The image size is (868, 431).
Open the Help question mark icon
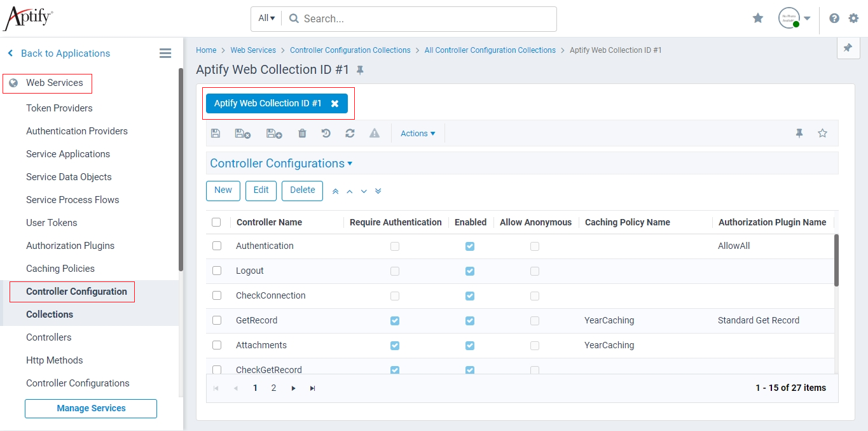834,18
